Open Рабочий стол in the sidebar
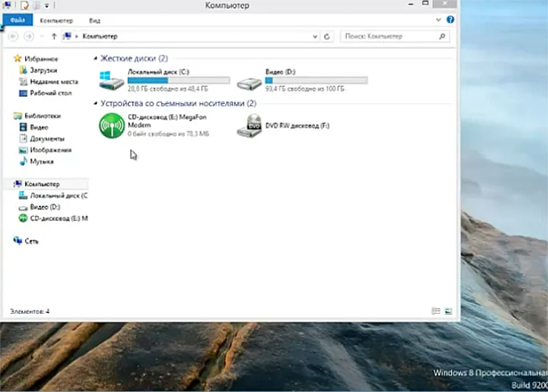 [x=51, y=93]
